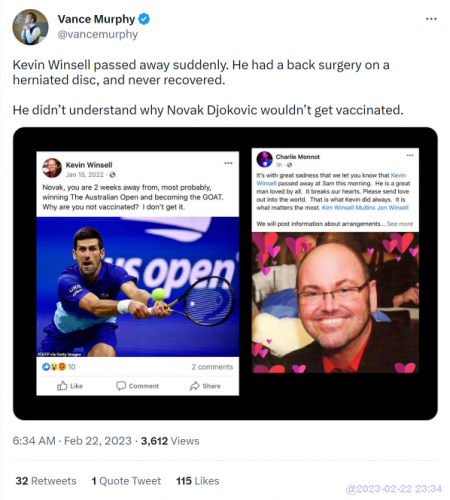Open the Djokovic US Open photo

click(138, 287)
